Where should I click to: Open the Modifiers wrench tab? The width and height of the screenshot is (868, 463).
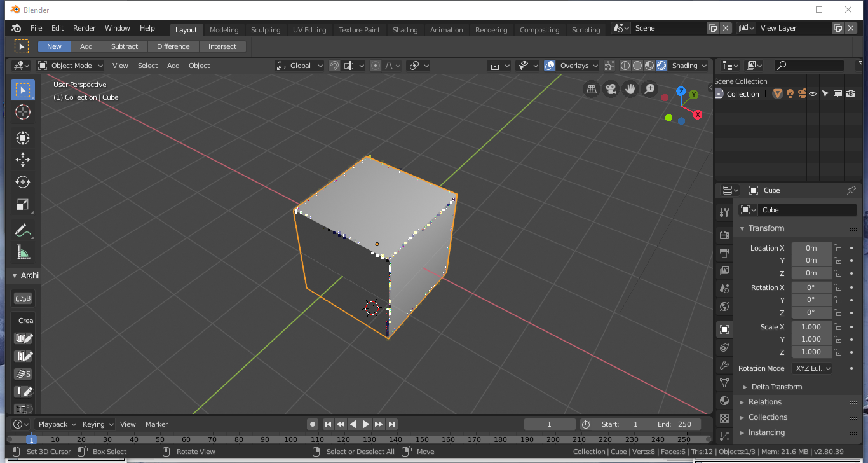(x=724, y=365)
